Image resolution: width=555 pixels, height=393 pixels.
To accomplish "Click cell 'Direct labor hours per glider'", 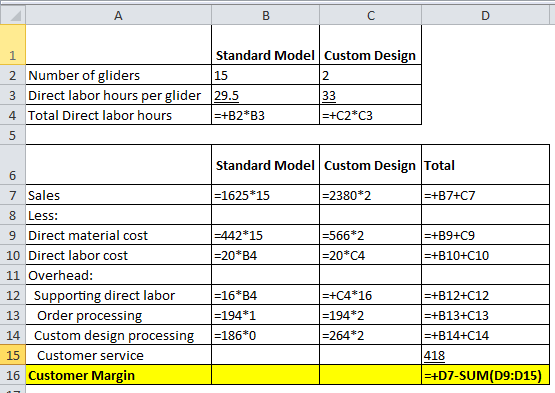I will click(x=119, y=95).
